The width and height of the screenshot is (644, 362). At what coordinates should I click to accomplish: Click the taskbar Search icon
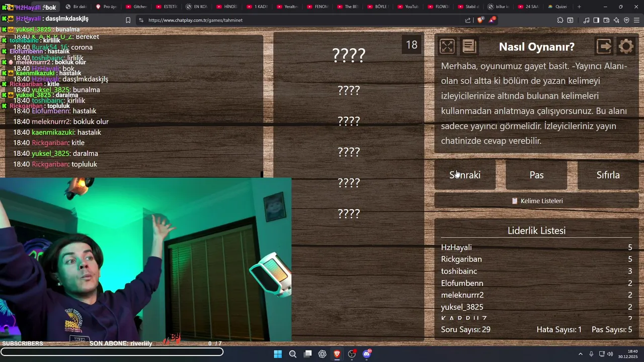coord(293,354)
